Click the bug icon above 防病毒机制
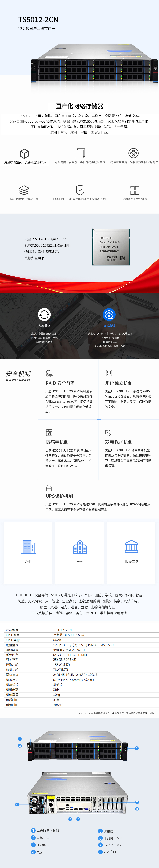Viewport: 159px width, 868px height. click(x=49, y=432)
